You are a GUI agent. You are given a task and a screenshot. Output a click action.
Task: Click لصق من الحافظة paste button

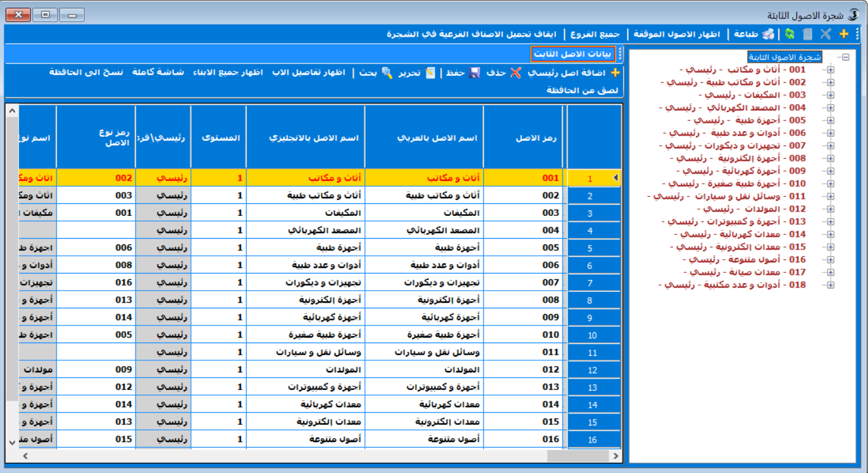[582, 91]
